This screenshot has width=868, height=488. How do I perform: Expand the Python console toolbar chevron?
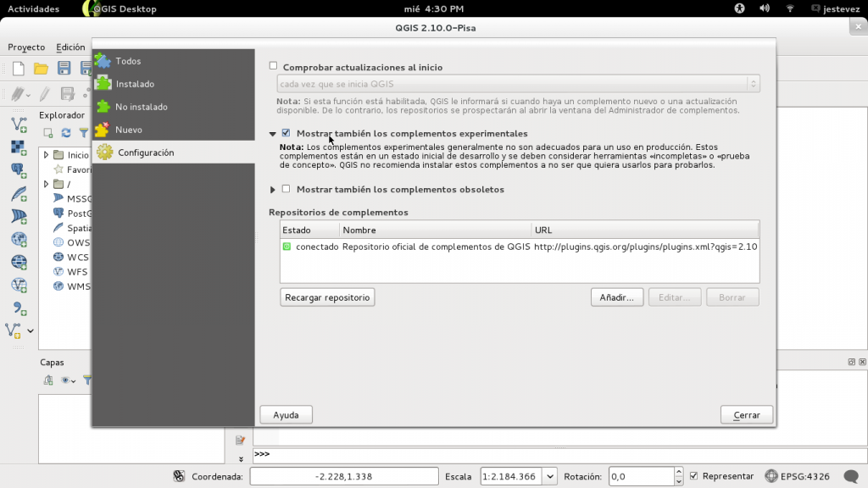[x=241, y=458]
